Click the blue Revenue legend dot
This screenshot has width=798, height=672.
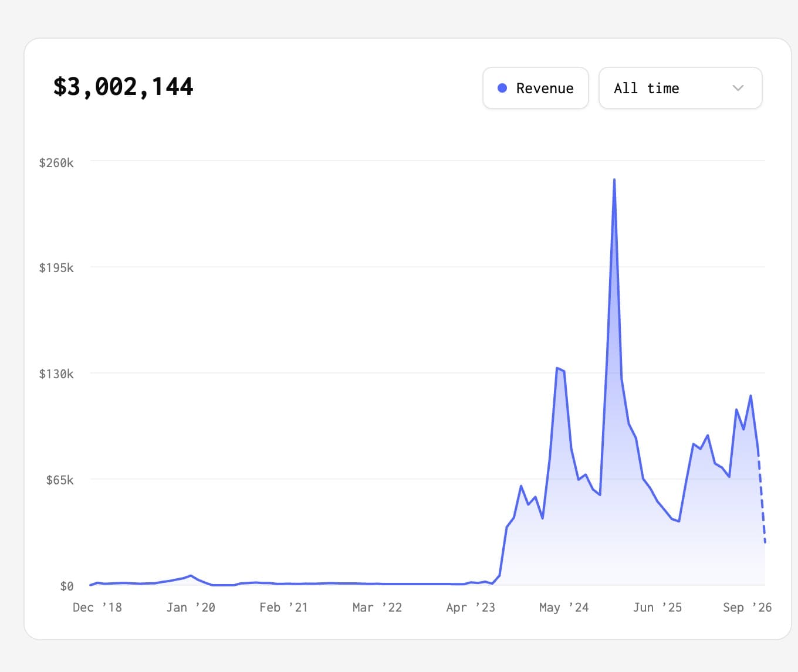tap(502, 88)
